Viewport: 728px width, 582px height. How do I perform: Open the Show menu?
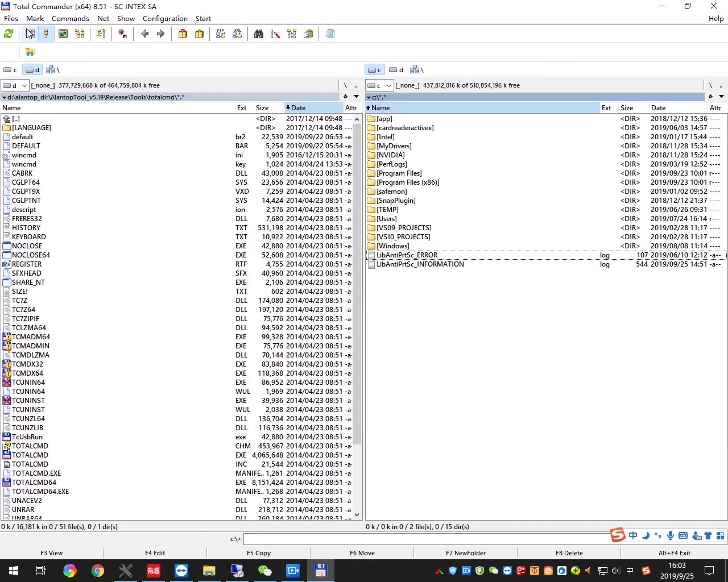[126, 18]
